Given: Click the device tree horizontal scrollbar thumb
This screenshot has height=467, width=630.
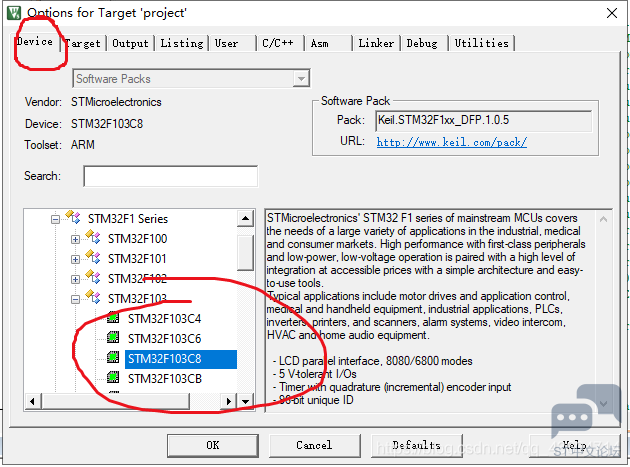Looking at the screenshot, I should tap(115, 401).
